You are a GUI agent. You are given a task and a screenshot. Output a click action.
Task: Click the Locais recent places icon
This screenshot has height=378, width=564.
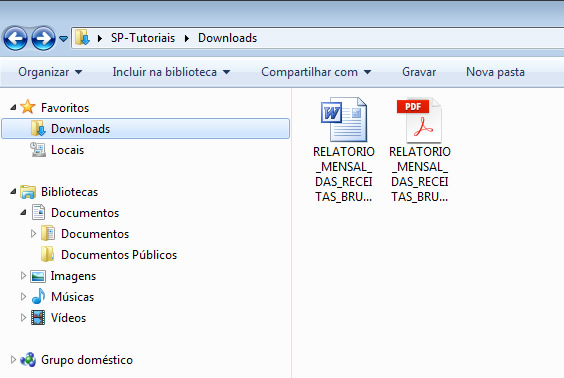(x=38, y=150)
